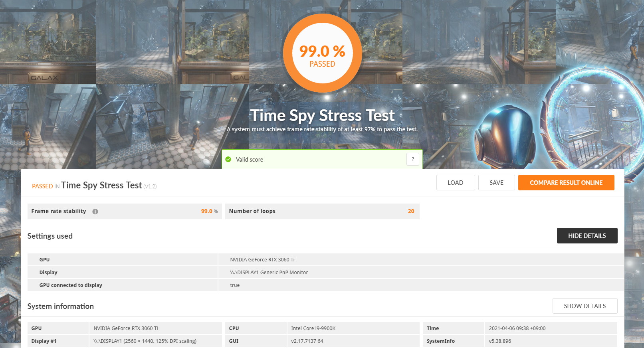Select the \\.\DISPLAY1 Generic PnP Monitor value

point(269,273)
